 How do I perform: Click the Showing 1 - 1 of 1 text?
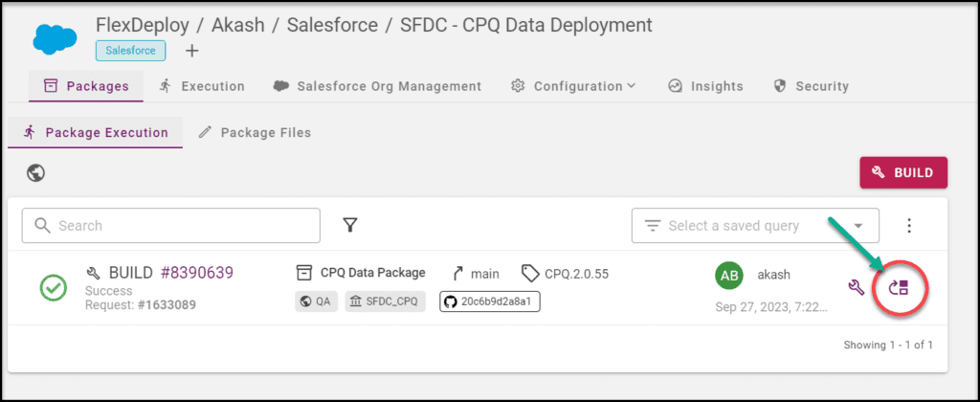point(888,345)
